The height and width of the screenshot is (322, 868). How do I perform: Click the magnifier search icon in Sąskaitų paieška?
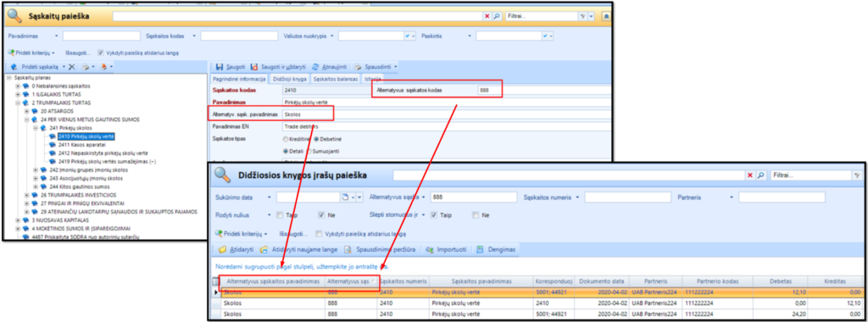click(496, 17)
